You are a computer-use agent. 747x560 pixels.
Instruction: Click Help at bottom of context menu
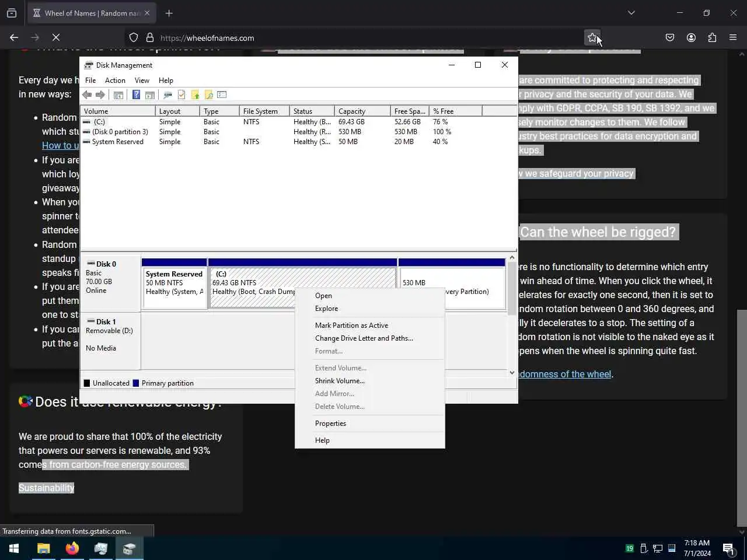pos(370,440)
